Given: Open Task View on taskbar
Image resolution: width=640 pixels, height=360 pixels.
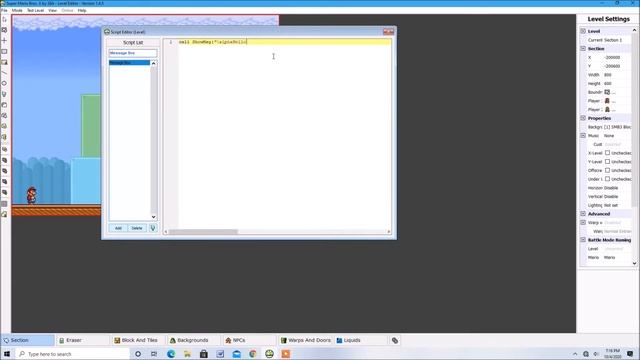Looking at the screenshot, I should coord(154,354).
